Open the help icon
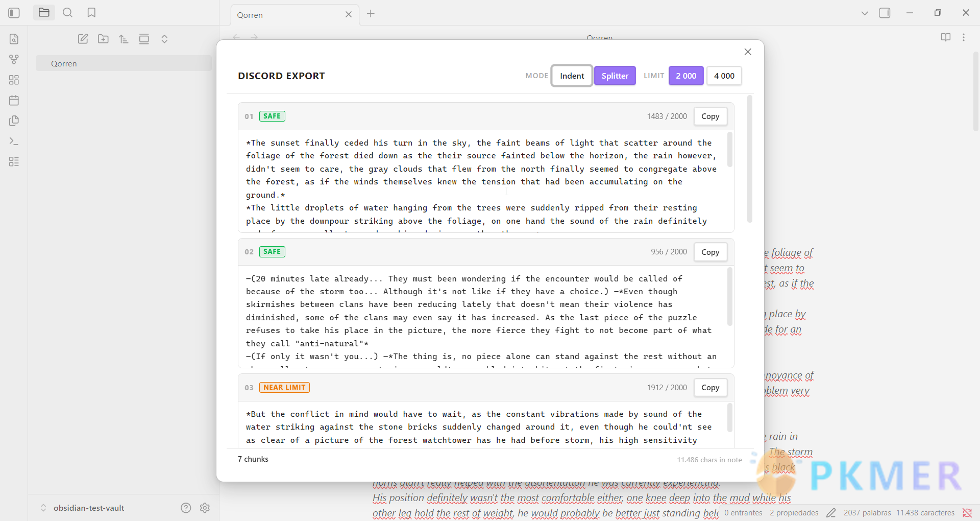This screenshot has width=980, height=521. coord(186,508)
